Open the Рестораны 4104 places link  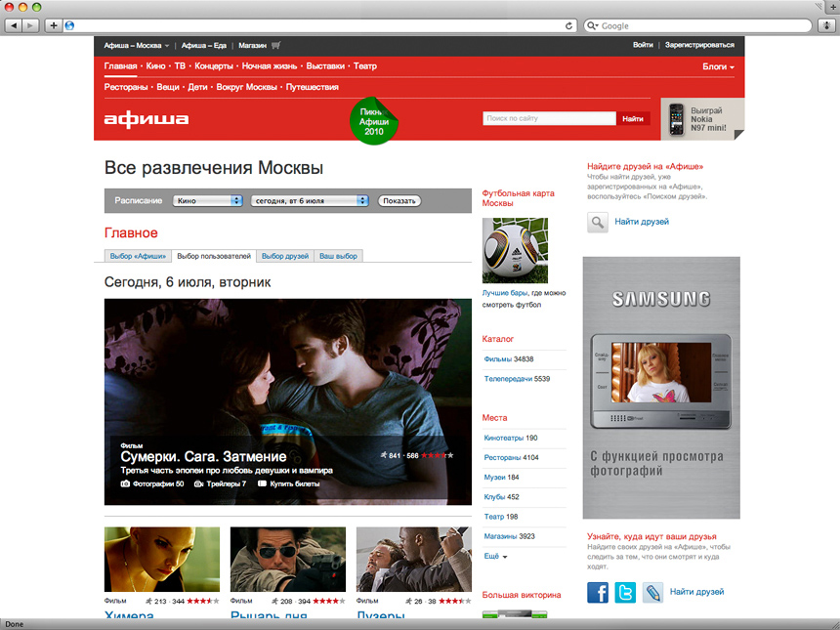click(511, 457)
